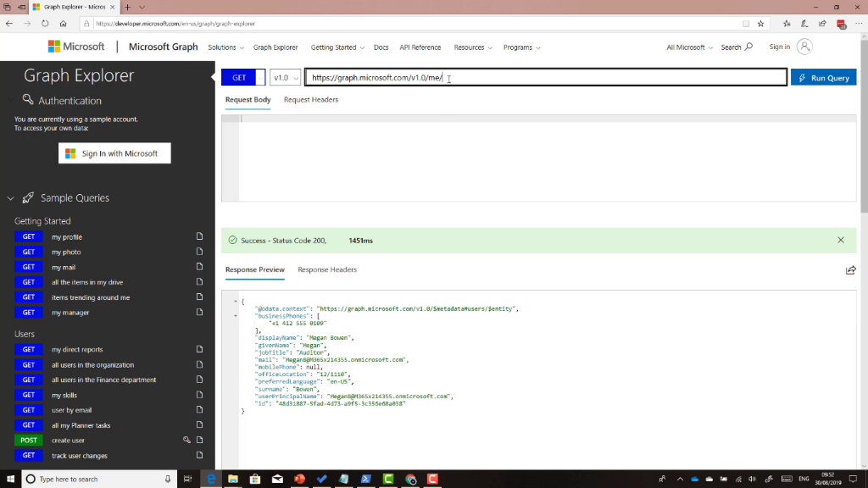Add page to favorites with star icon

[760, 23]
